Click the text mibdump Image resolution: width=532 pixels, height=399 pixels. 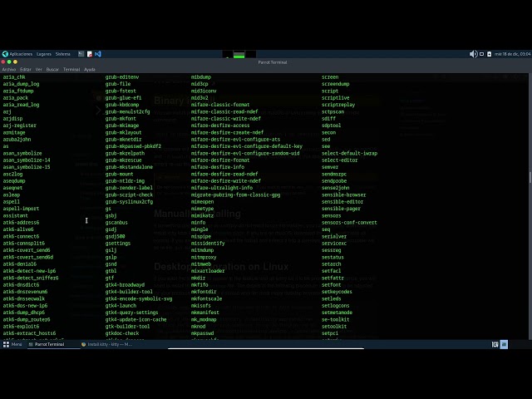[201, 77]
